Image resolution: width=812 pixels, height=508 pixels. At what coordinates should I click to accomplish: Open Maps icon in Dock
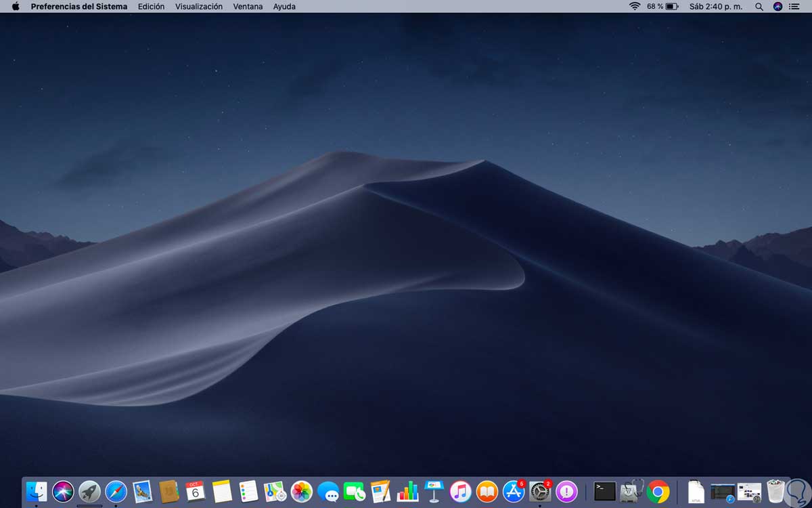pyautogui.click(x=275, y=492)
